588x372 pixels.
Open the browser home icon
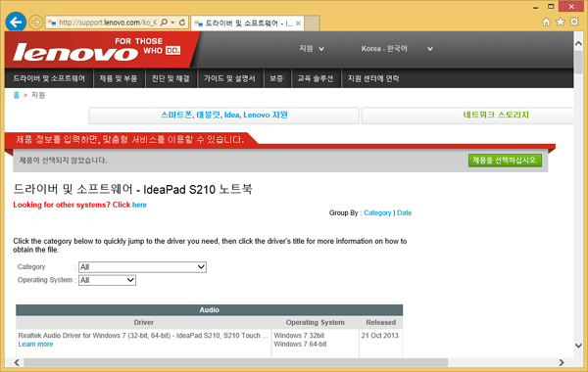click(547, 23)
